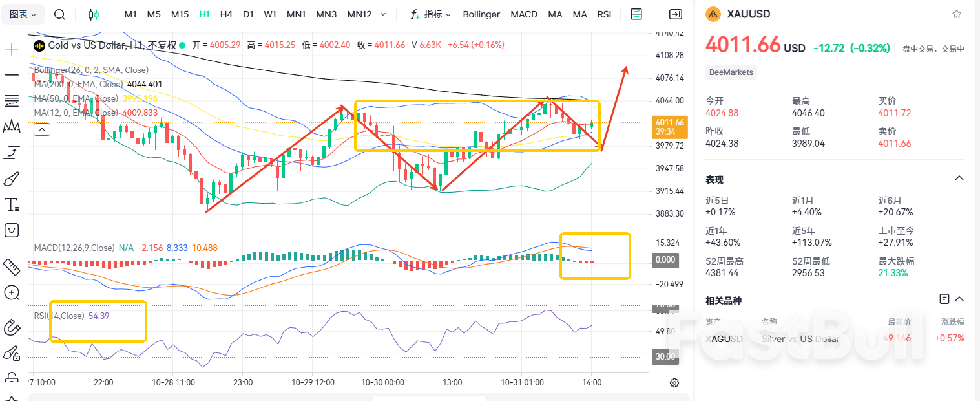Viewport: 980px width, 401px height.
Task: Collapse the chart legend with the caret
Action: click(41, 129)
